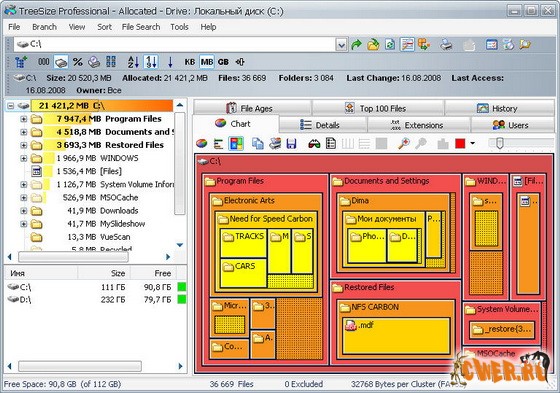Screen dimensions: 560x393
Task: Click the NFS CARBON block in treemap
Action: 395,329
